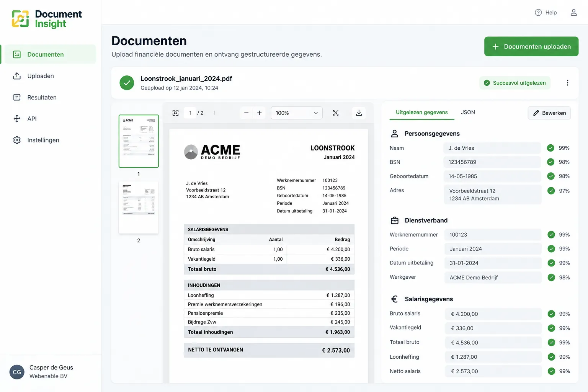
Task: Click the Naam field with J. de Vries
Action: point(492,148)
